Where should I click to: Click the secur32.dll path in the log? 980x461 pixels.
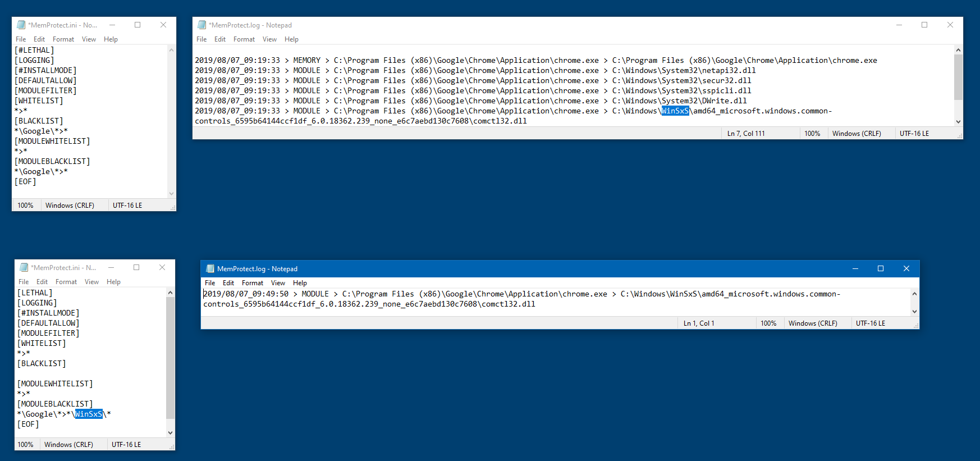pos(681,80)
